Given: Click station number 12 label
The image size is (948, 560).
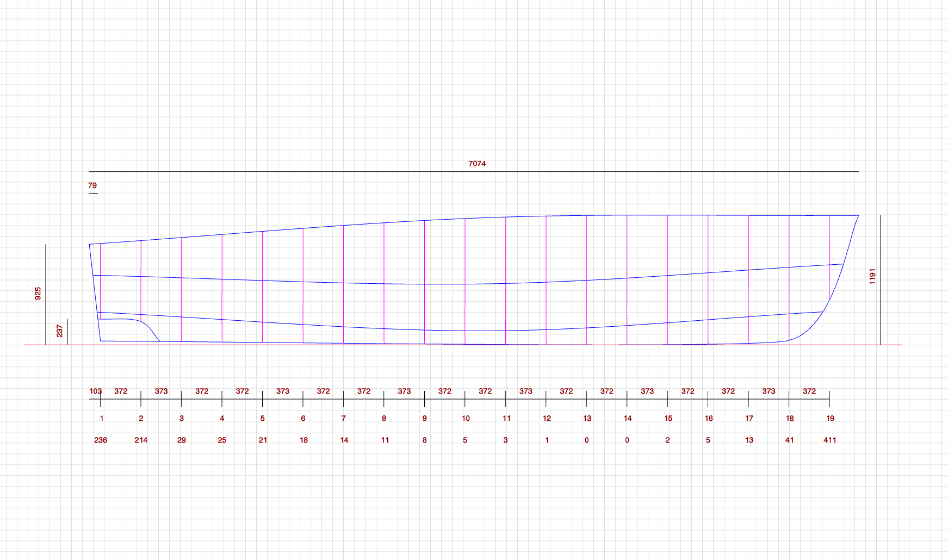Looking at the screenshot, I should tap(547, 418).
